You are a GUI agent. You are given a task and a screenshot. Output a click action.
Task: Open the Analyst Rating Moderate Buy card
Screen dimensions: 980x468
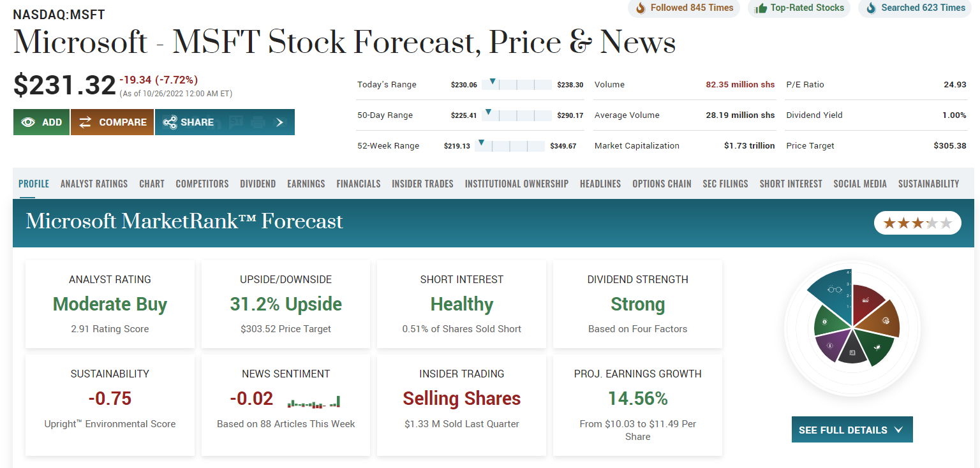coord(110,304)
